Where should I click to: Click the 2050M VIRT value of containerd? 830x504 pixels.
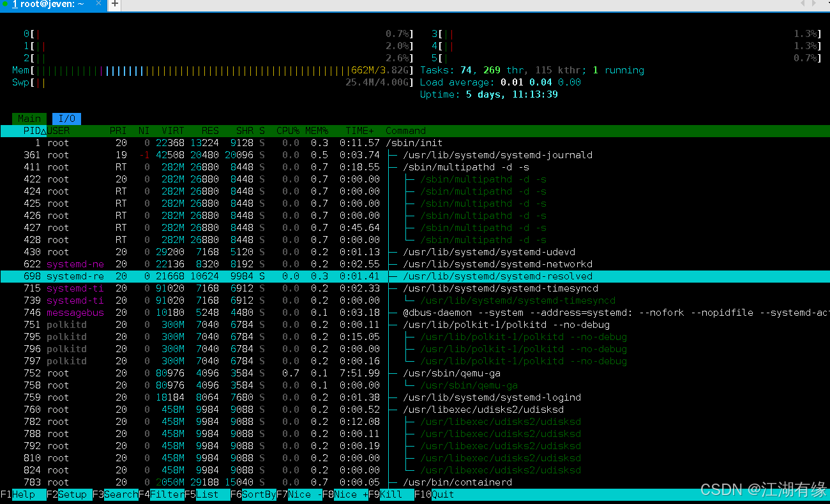170,482
